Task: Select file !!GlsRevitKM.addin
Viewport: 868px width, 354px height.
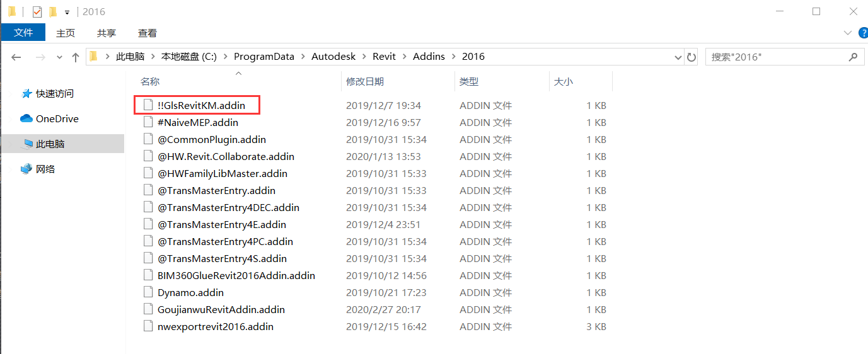Action: click(x=201, y=105)
